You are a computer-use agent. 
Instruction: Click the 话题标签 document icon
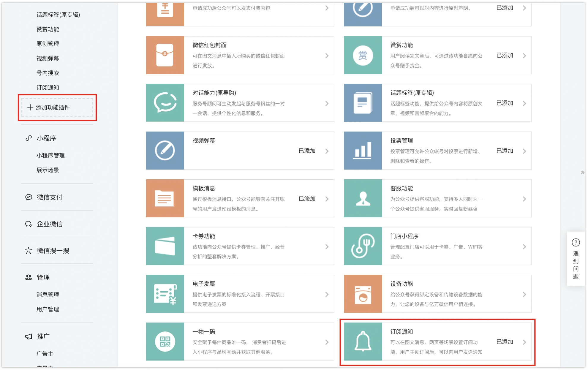pyautogui.click(x=363, y=103)
